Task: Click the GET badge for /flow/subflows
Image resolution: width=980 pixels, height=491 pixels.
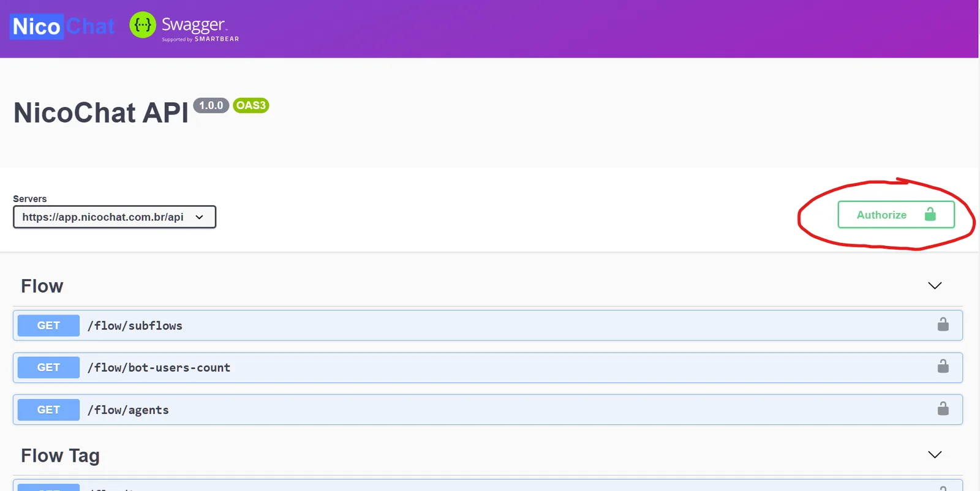Action: pos(48,326)
